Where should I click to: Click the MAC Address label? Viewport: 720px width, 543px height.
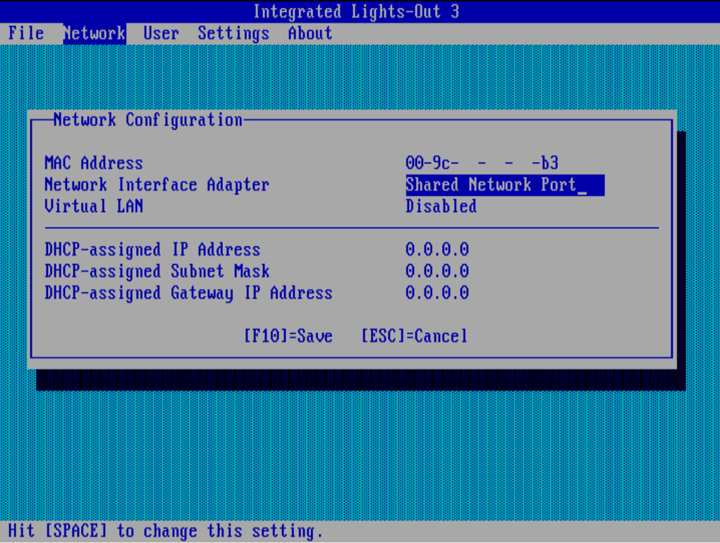(x=94, y=163)
